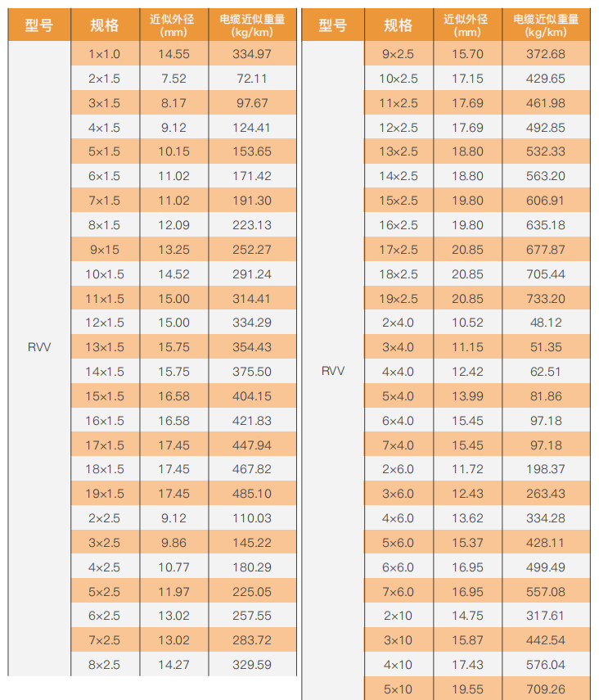The width and height of the screenshot is (599, 700).
Task: Click the 8×2.5 specification cell
Action: [x=104, y=665]
